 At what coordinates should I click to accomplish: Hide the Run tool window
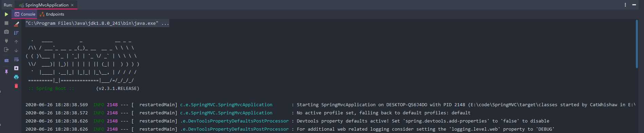point(634,5)
